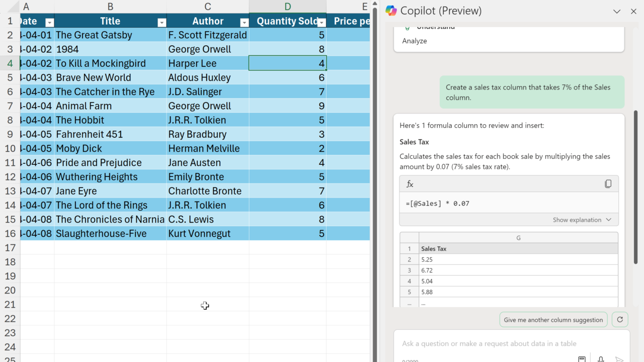The height and width of the screenshot is (362, 644).
Task: Copy the Sales Tax formula with the copy icon
Action: (608, 184)
